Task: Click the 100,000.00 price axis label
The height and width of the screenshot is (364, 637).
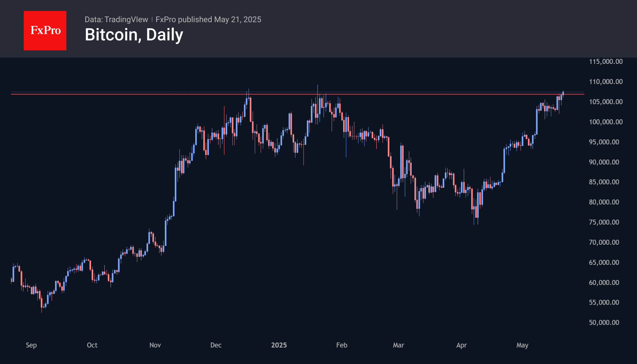Action: tap(606, 122)
